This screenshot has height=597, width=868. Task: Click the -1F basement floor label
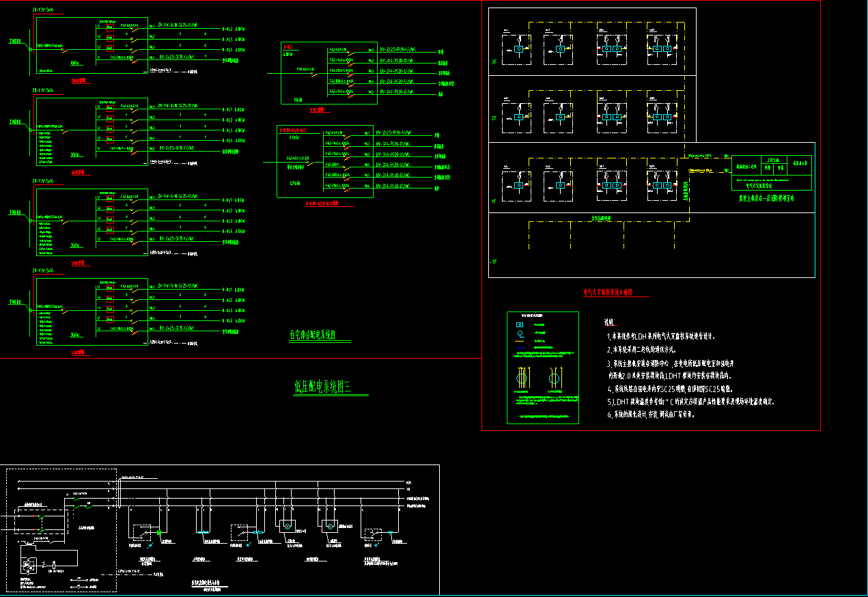point(494,262)
